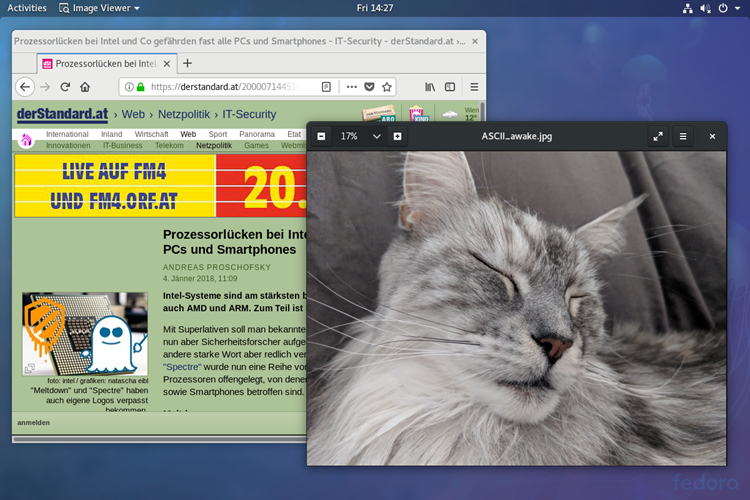Click the derStandard.at logo link
Image resolution: width=750 pixels, height=500 pixels.
(x=62, y=114)
